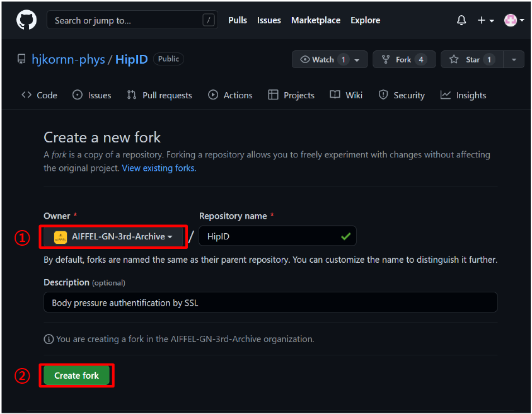This screenshot has width=532, height=414.
Task: Click the Insights graph icon
Action: point(445,95)
